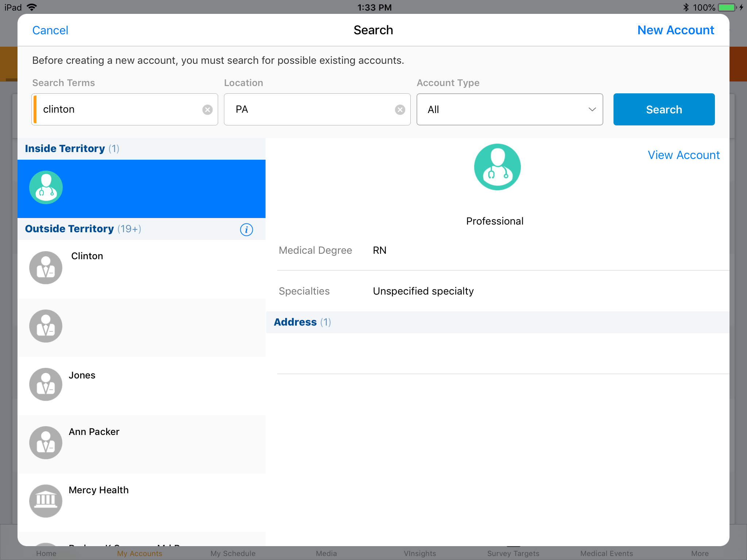Open the Outside Territory info icon

coord(247,230)
